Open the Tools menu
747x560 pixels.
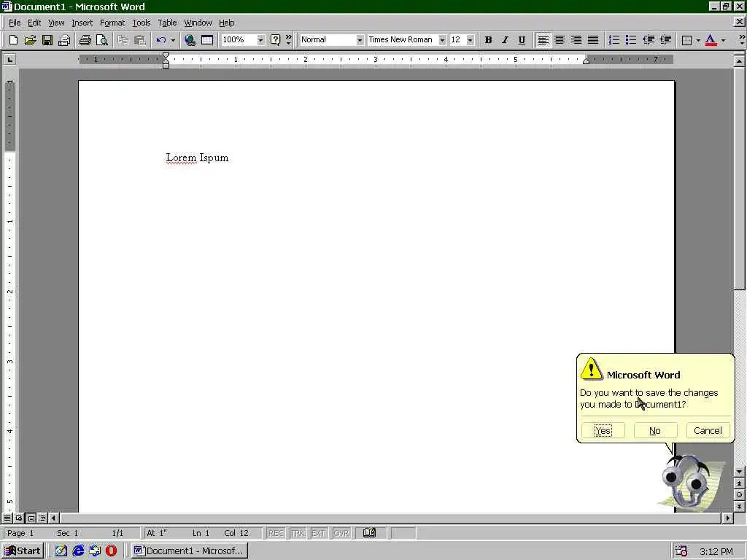coord(141,23)
